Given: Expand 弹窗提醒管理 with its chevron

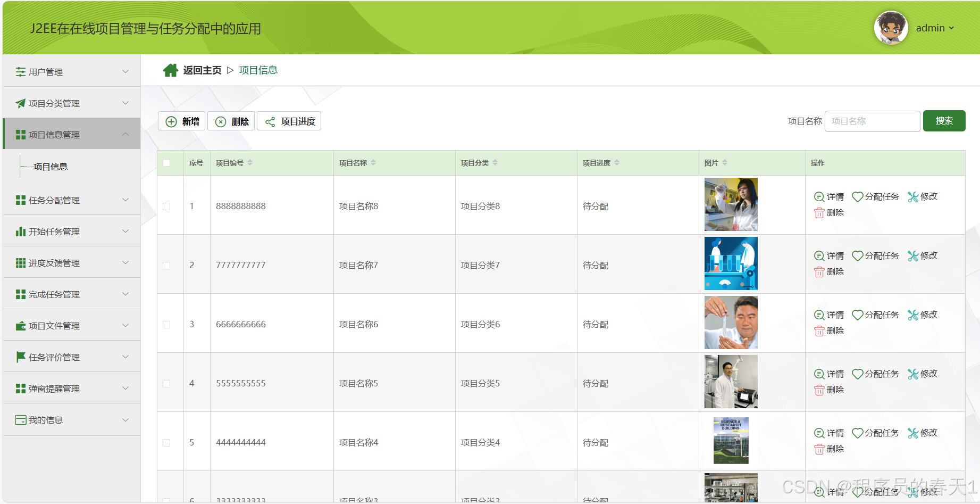Looking at the screenshot, I should [125, 388].
